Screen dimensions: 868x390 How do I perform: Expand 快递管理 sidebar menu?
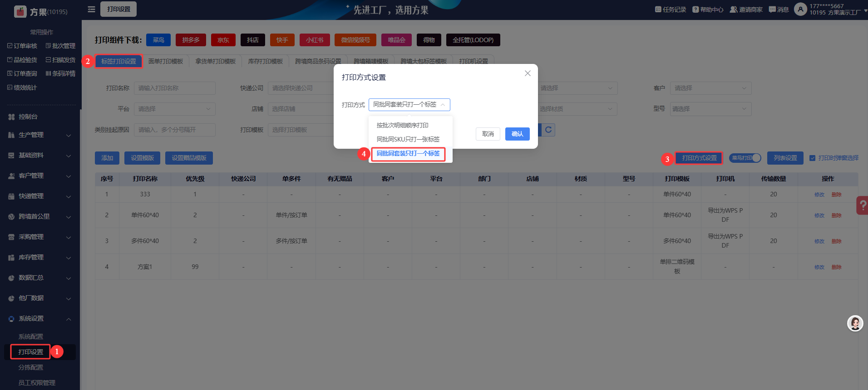tap(40, 196)
